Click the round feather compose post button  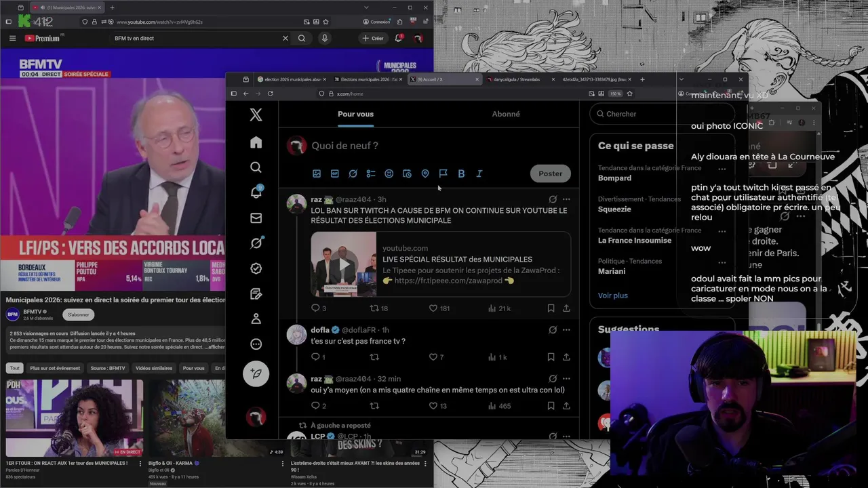pos(256,373)
